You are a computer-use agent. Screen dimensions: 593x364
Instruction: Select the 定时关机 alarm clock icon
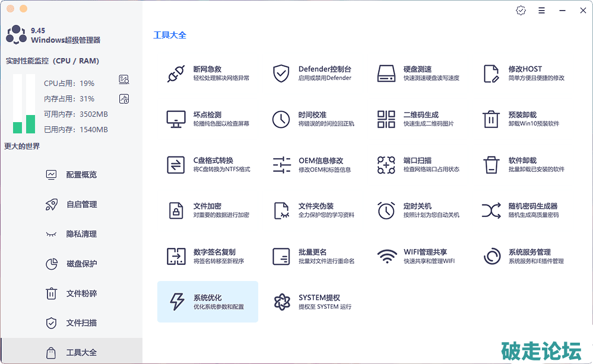[386, 210]
